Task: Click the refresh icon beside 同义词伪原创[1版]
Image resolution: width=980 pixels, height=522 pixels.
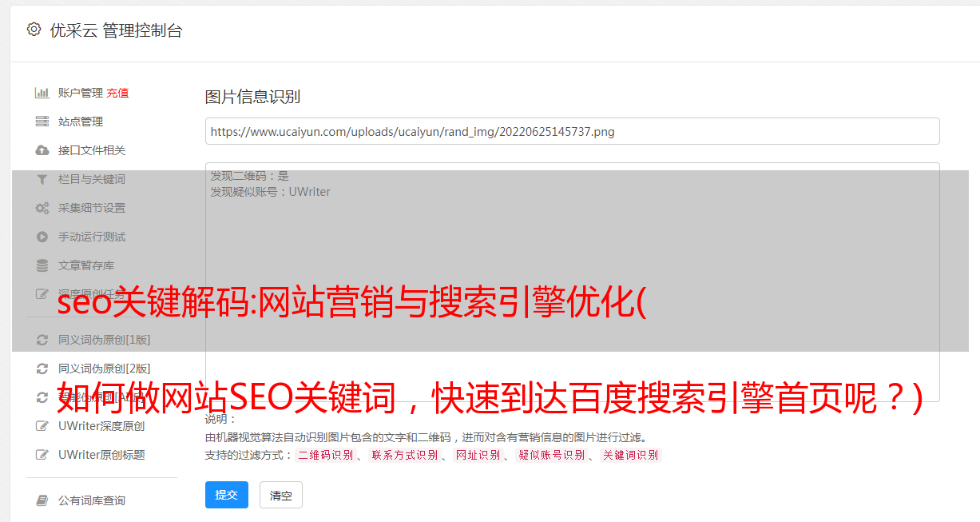Action: [42, 340]
